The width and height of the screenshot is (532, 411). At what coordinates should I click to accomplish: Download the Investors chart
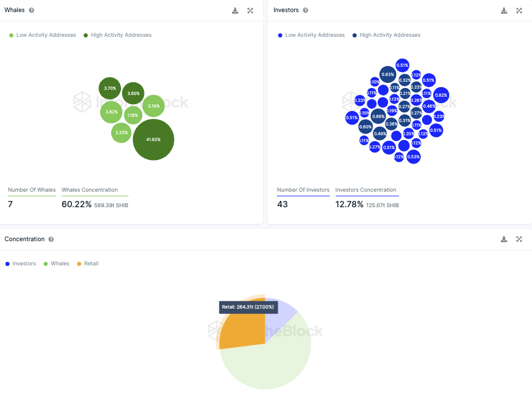click(x=504, y=10)
